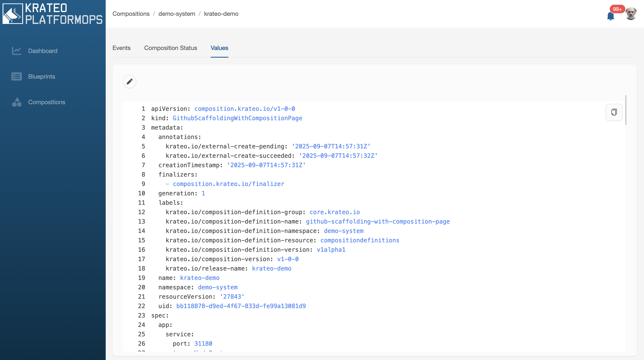The width and height of the screenshot is (644, 360).
Task: Select the Values tab
Action: point(219,48)
